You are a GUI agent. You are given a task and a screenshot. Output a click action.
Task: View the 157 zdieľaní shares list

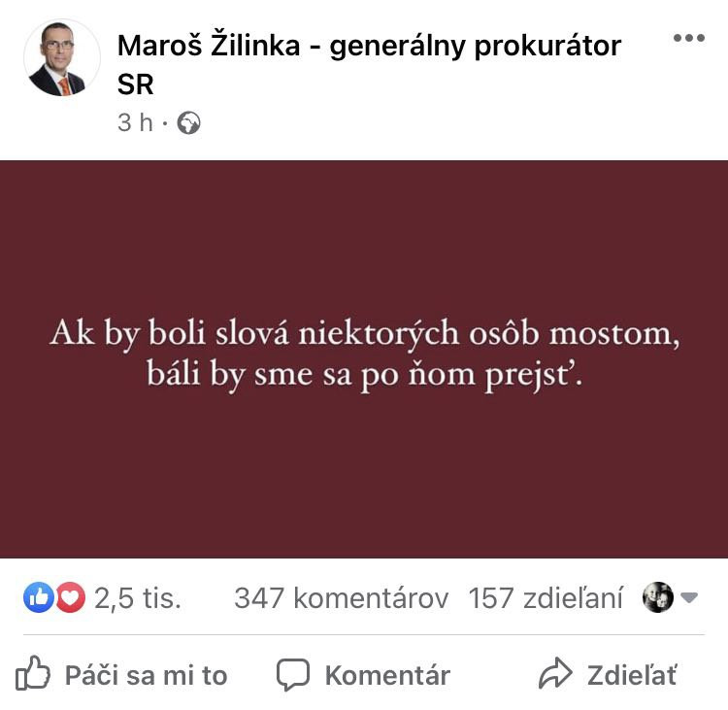[x=546, y=598]
